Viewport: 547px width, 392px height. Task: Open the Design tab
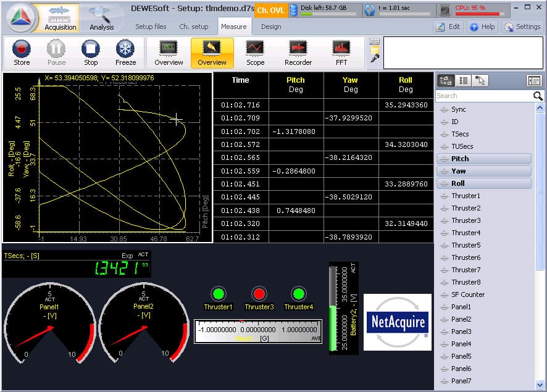271,27
